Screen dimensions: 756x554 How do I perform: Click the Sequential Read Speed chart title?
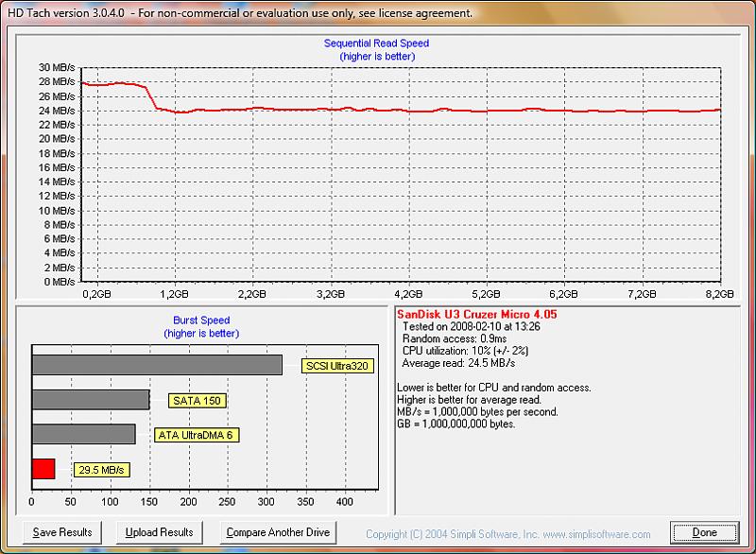(376, 43)
